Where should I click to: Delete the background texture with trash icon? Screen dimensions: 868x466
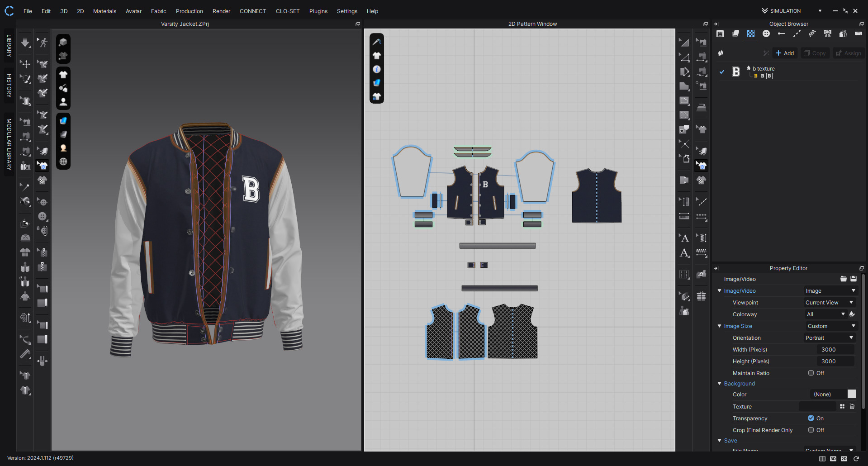click(x=852, y=406)
